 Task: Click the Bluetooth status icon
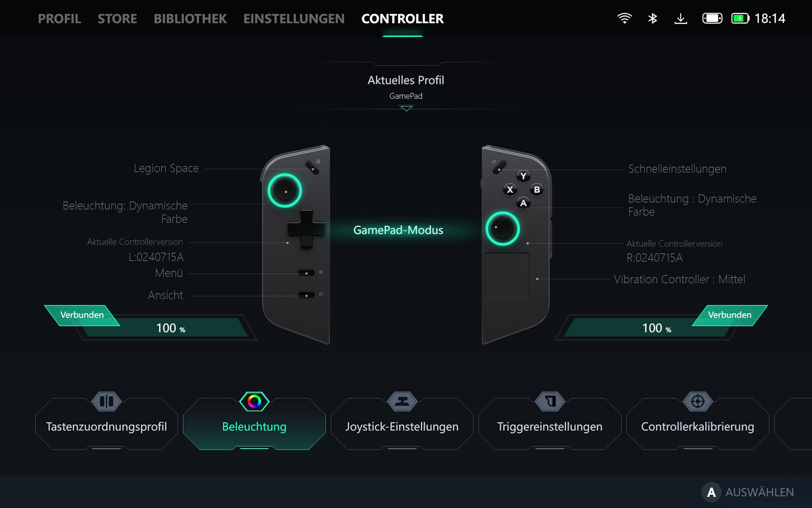coord(653,18)
